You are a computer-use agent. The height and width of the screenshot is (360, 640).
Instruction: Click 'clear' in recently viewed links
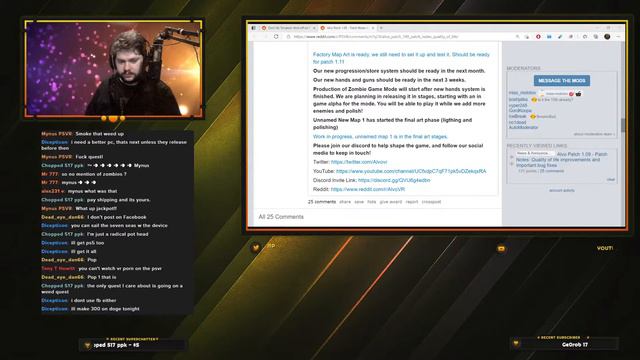(611, 180)
